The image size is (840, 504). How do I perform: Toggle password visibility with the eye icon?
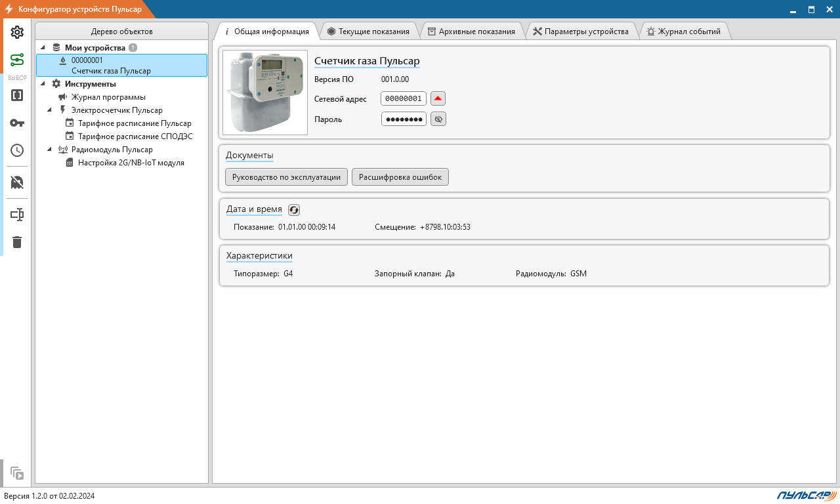coord(438,119)
